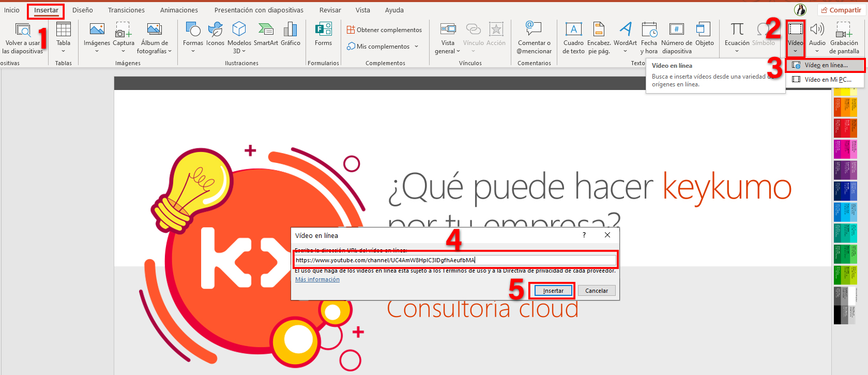Screen dimensions: 868x375
Task: Expand the Imágenes dropdown arrow
Action: [x=97, y=51]
